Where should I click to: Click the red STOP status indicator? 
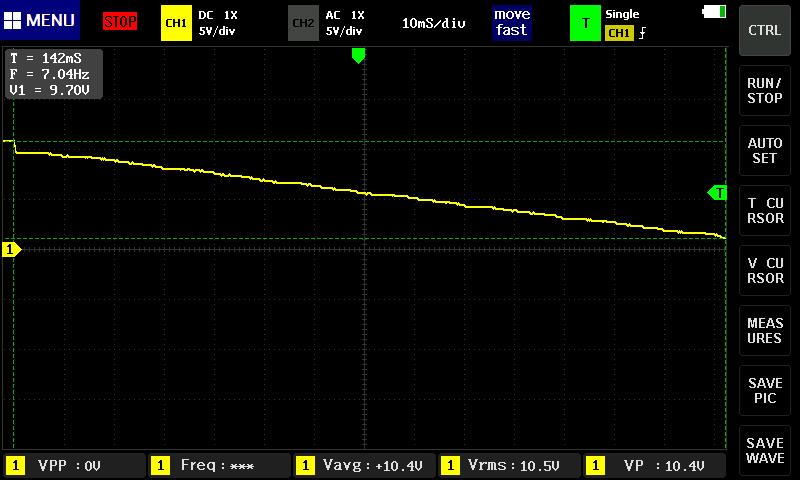120,21
